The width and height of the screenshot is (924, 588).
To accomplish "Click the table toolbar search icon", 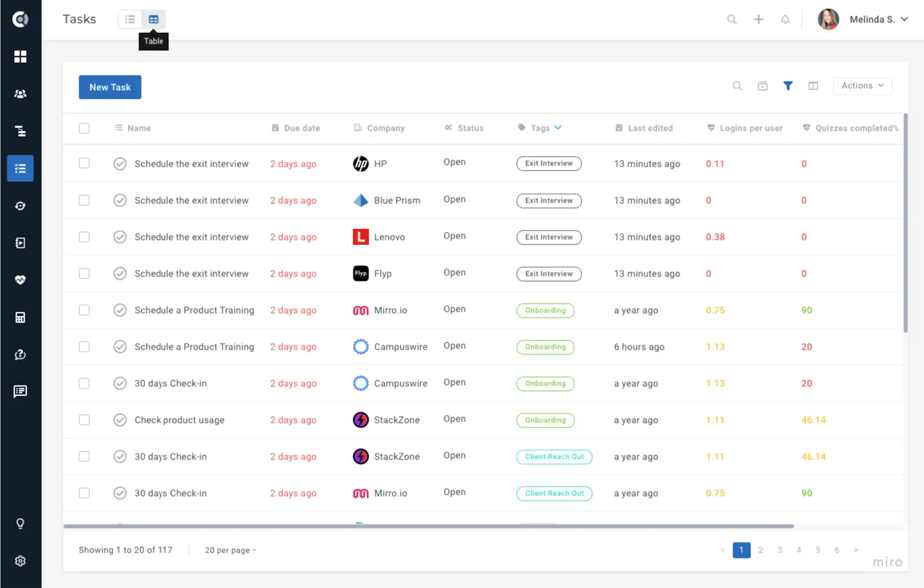I will [x=737, y=86].
